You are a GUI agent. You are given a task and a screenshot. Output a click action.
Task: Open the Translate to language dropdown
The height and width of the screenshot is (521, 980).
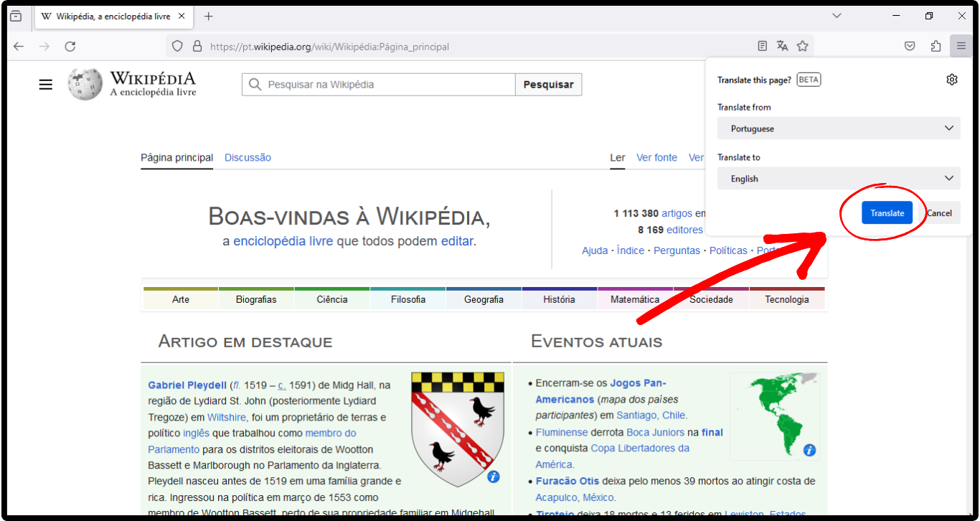coord(838,178)
